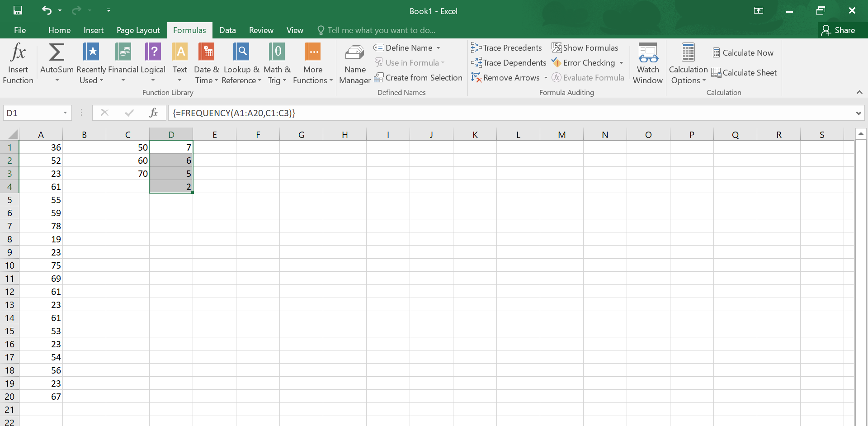Expand the Error Checking dropdown
This screenshot has width=868, height=426.
tap(620, 63)
